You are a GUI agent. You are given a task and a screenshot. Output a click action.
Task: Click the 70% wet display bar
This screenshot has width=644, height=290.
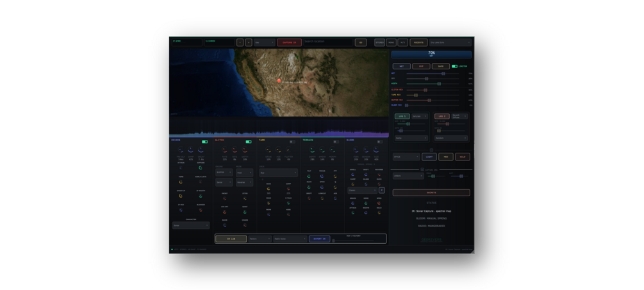(x=431, y=55)
